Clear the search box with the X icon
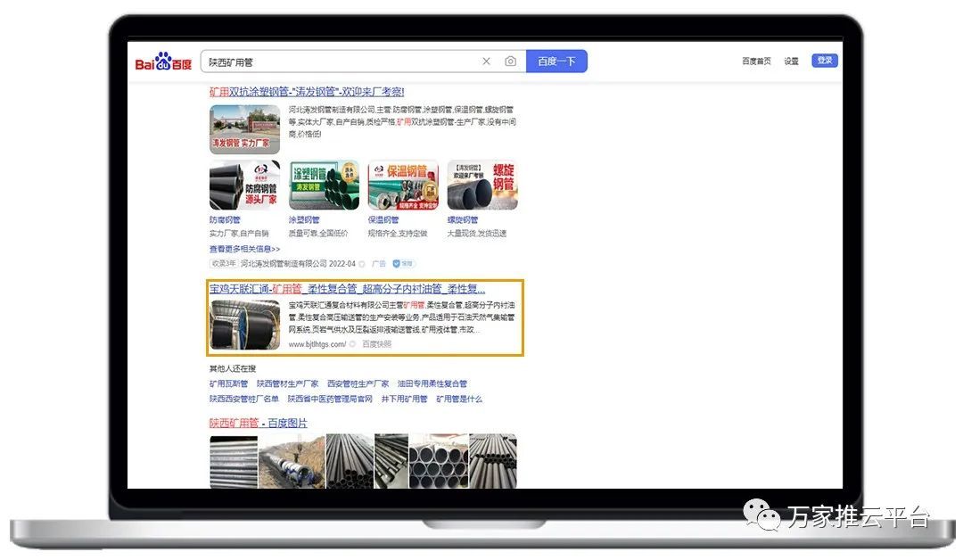 (x=486, y=62)
